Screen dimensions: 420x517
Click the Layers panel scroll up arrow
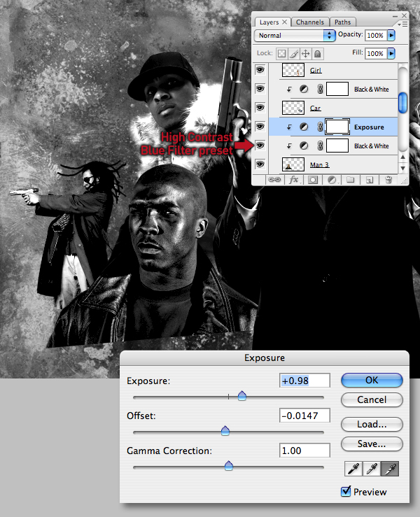coord(402,157)
